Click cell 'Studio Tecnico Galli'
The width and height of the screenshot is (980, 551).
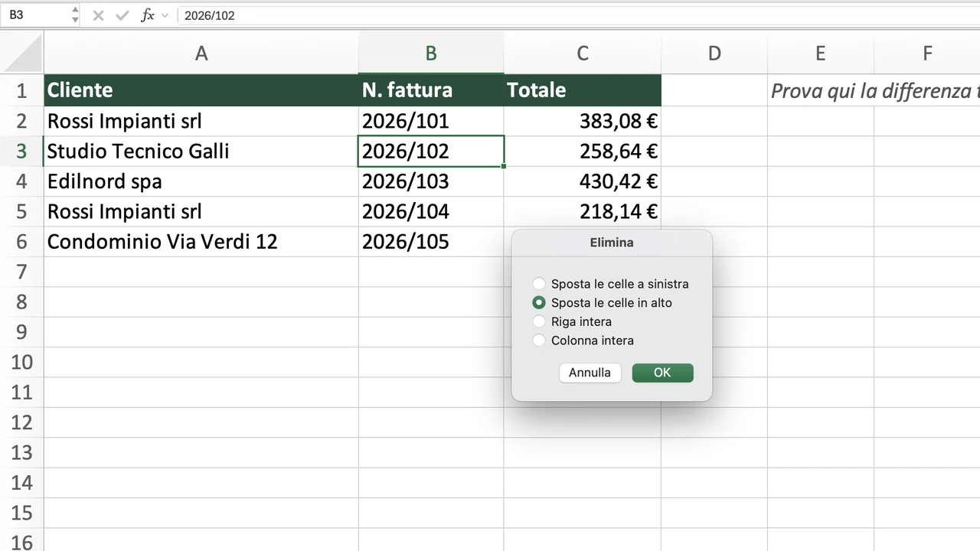[x=201, y=151]
